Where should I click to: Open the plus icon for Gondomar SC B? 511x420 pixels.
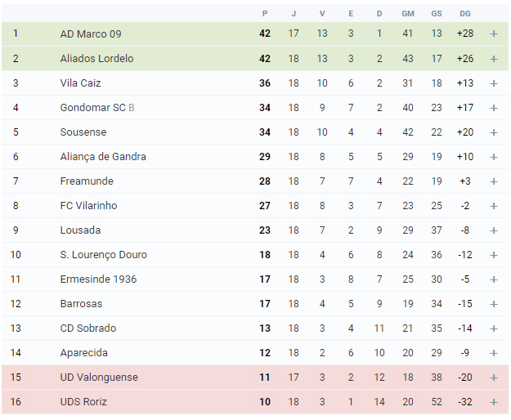click(493, 108)
